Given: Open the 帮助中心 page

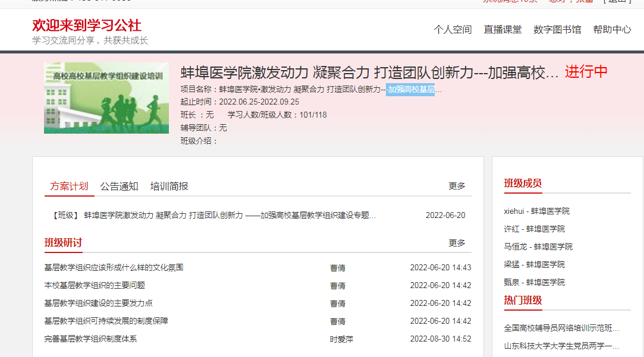Looking at the screenshot, I should tap(612, 30).
